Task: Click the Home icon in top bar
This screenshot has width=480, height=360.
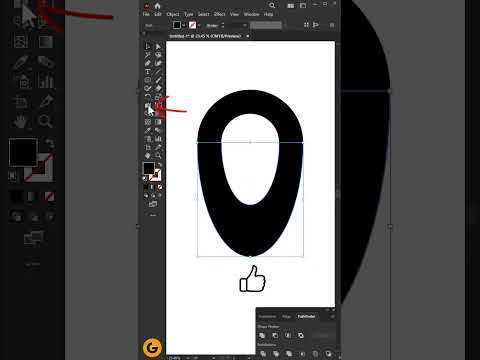Action: [157, 6]
